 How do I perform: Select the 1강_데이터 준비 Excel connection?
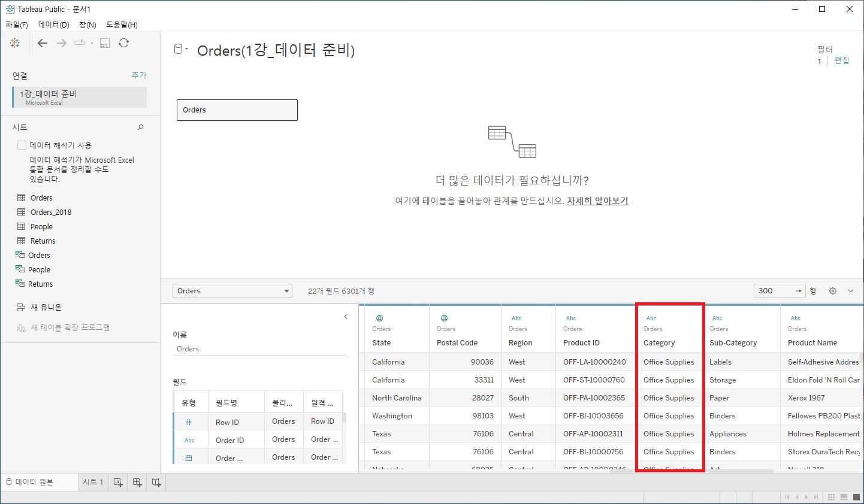[80, 98]
